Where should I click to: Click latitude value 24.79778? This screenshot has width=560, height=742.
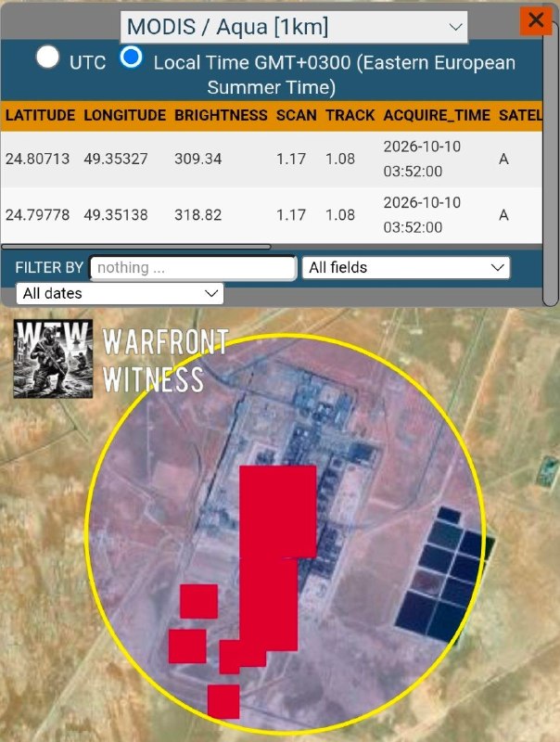coord(37,215)
